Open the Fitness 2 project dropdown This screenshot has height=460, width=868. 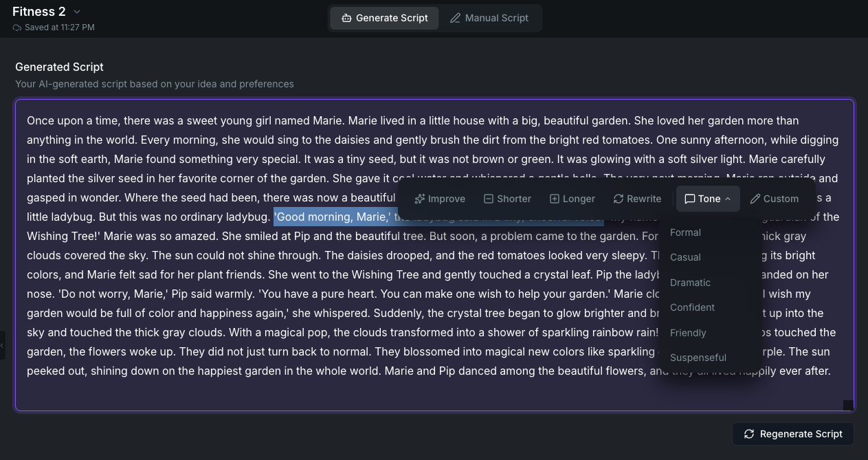coord(76,11)
